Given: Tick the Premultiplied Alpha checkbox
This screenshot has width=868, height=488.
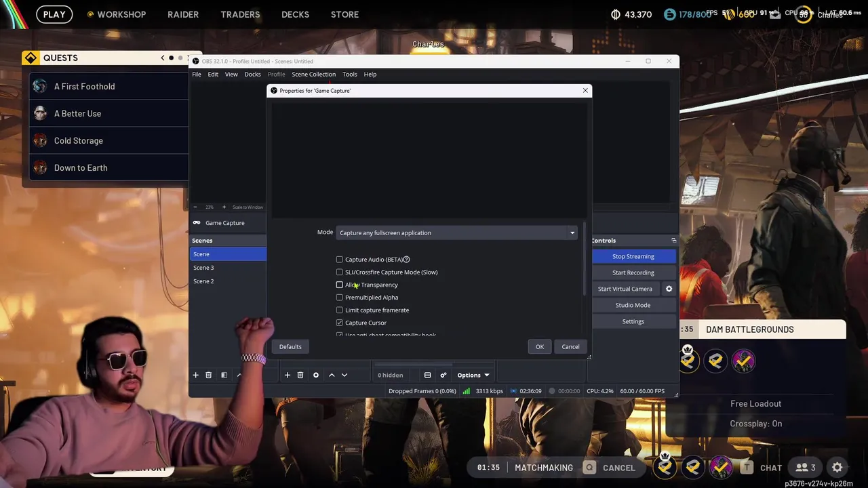Looking at the screenshot, I should coord(340,298).
